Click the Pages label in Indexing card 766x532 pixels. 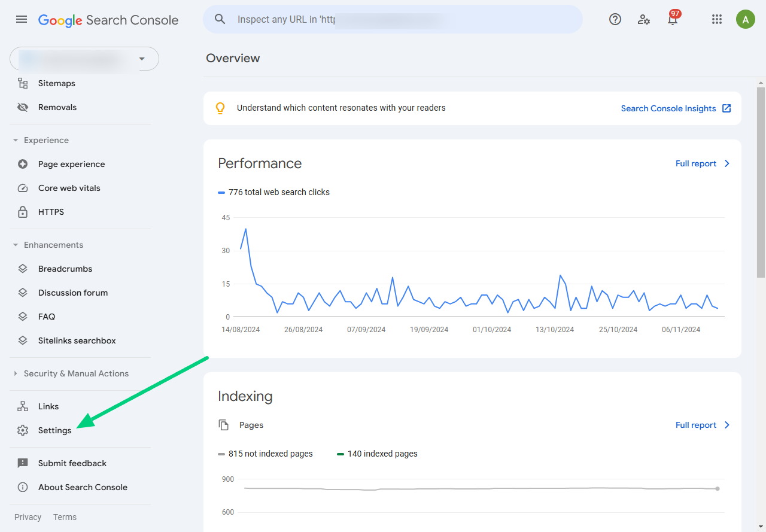pyautogui.click(x=251, y=425)
